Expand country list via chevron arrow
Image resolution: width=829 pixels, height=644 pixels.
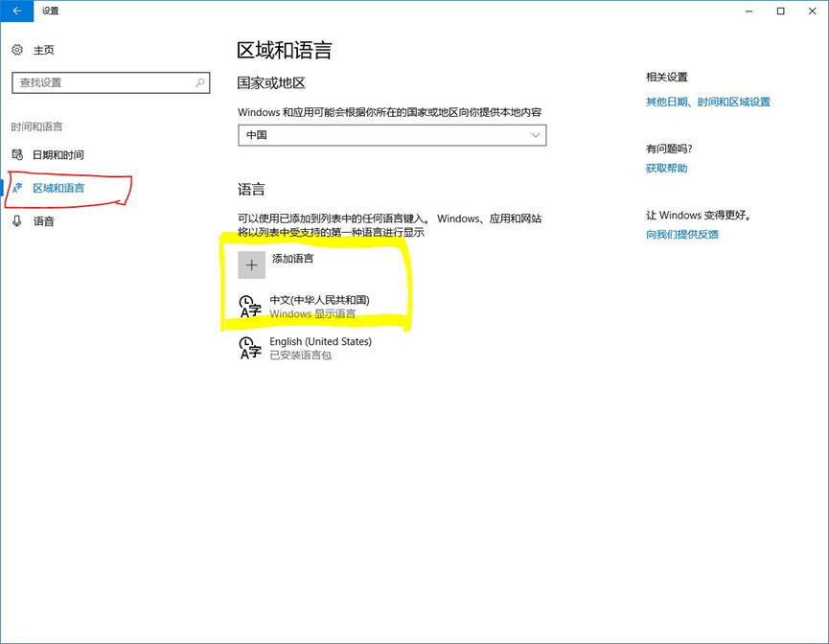(x=536, y=135)
